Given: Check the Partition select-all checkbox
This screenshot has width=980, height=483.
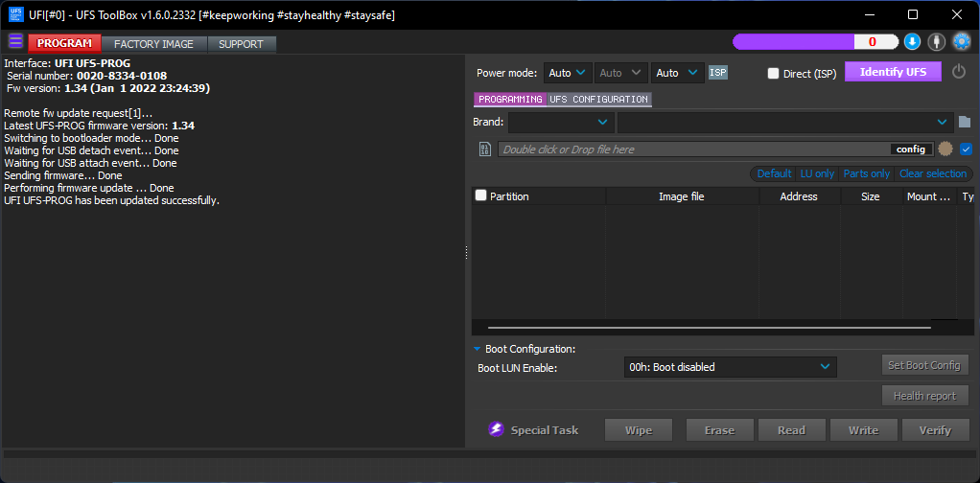Looking at the screenshot, I should (x=480, y=195).
